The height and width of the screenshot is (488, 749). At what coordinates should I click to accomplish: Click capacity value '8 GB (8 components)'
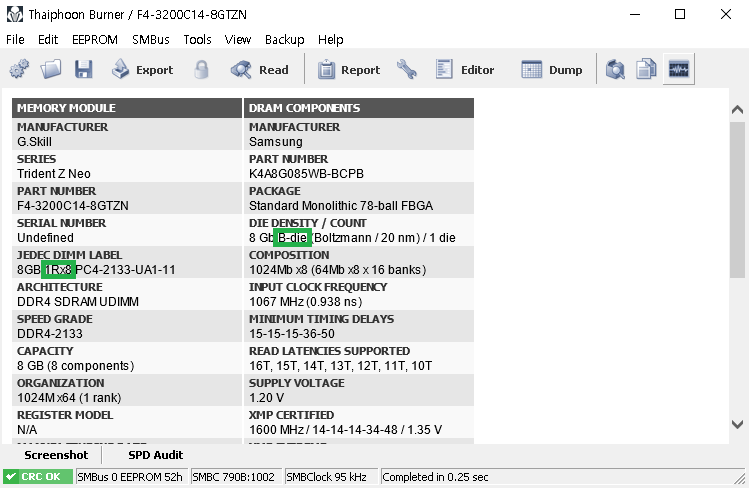(75, 366)
